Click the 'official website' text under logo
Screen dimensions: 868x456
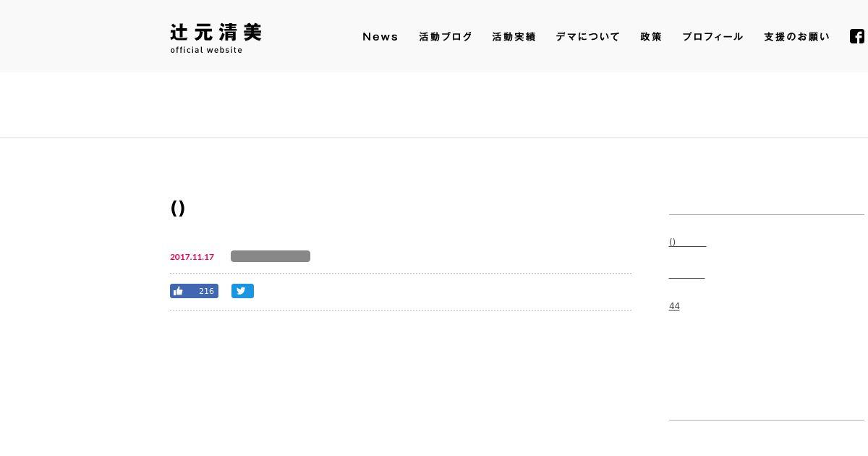coord(206,50)
